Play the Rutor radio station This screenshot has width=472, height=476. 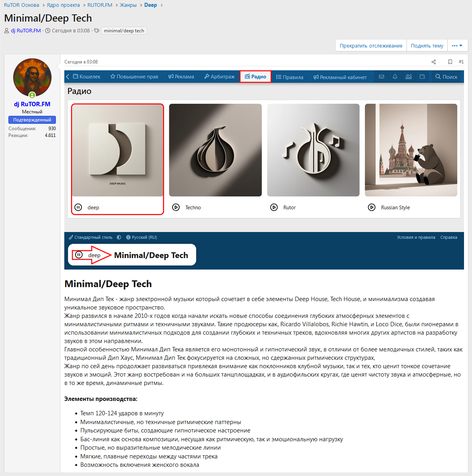274,207
